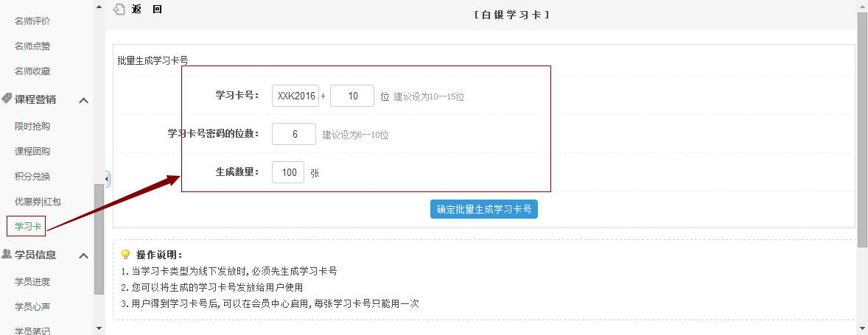Click the 返回 link at top
Screen dimensions: 868x335
tap(147, 10)
